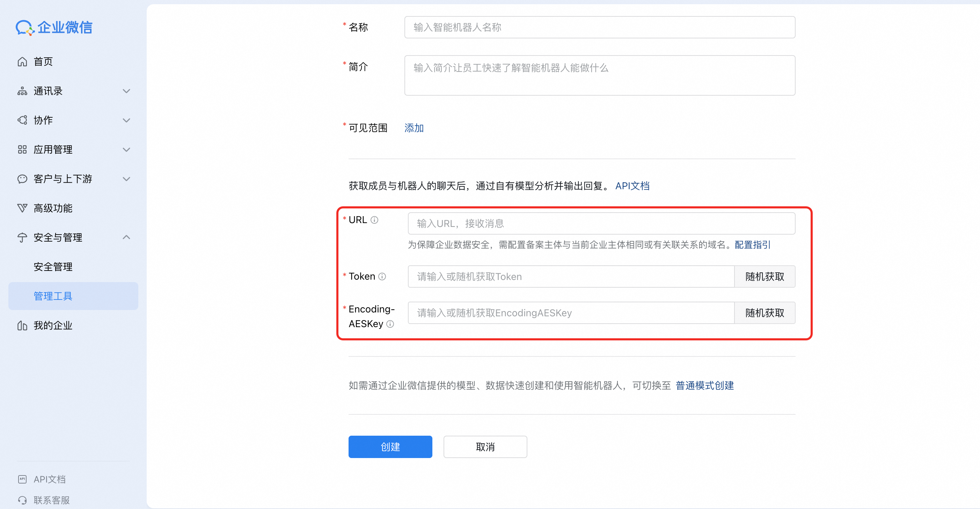Click the URL info circle icon
This screenshot has width=980, height=509.
pos(374,220)
